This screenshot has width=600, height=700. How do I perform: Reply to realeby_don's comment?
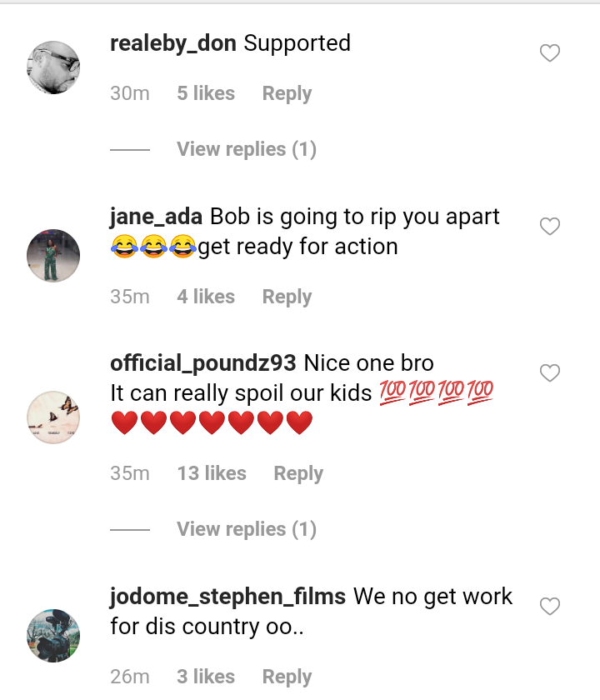[x=287, y=94]
